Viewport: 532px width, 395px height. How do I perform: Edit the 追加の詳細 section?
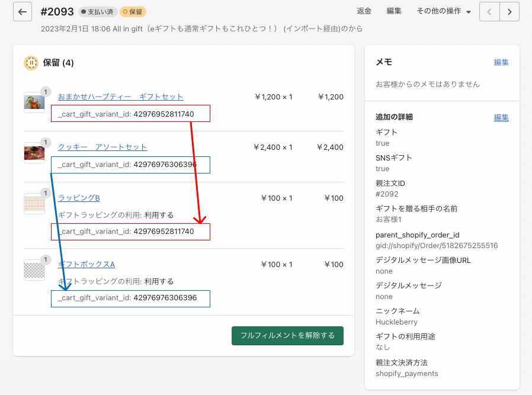(x=501, y=117)
